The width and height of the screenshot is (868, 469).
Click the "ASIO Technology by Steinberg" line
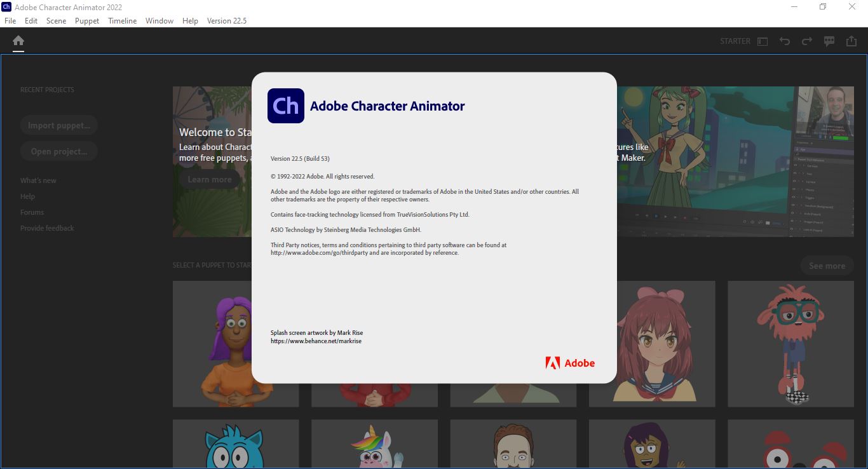click(346, 230)
